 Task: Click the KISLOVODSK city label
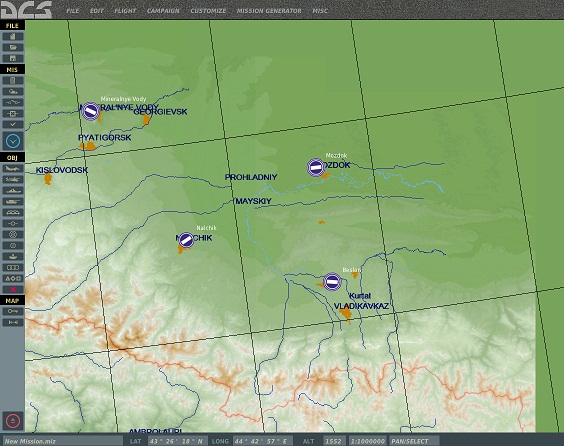click(x=62, y=170)
